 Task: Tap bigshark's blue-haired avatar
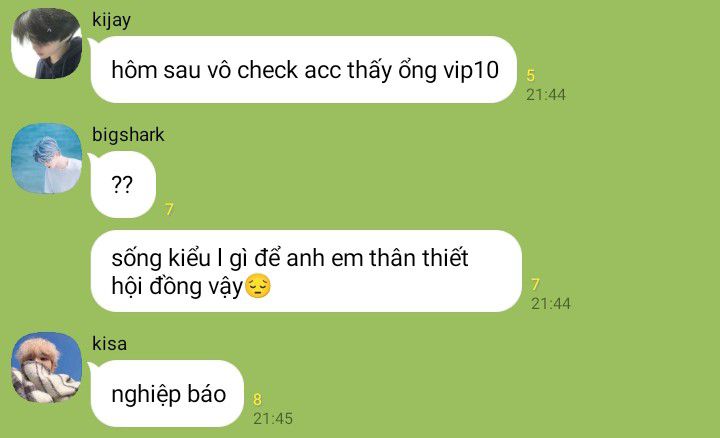click(46, 158)
